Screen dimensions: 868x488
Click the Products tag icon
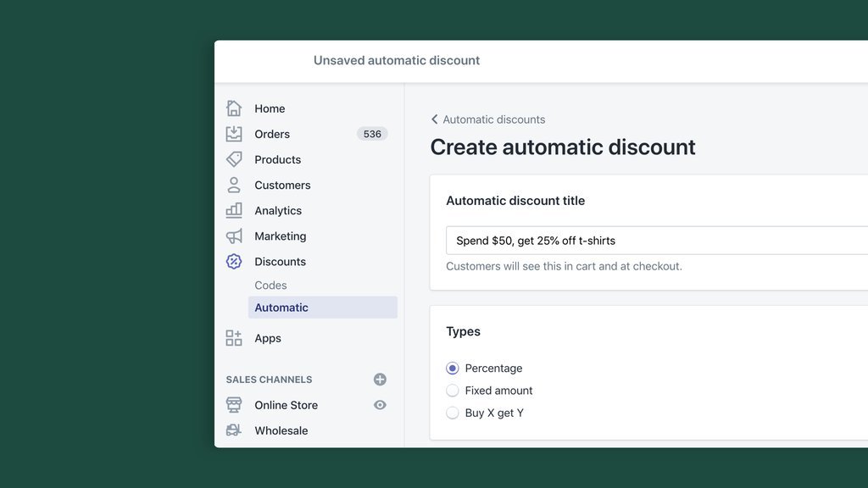[x=234, y=159]
